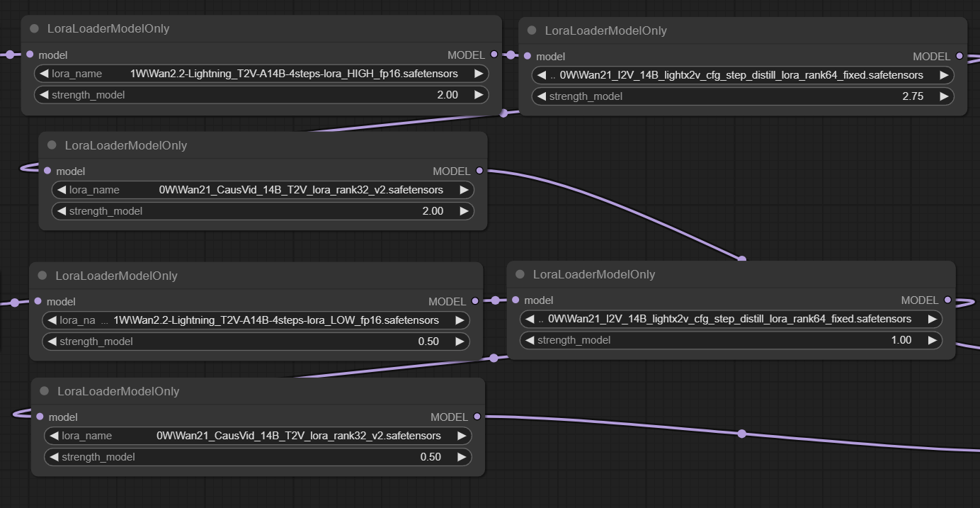Click MODEL output port of Lightning HIGH node
The image size is (980, 508).
pyautogui.click(x=494, y=55)
